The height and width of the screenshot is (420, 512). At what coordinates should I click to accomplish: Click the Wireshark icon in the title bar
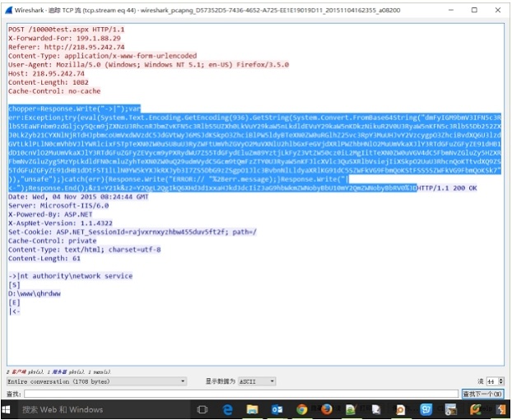[9, 10]
